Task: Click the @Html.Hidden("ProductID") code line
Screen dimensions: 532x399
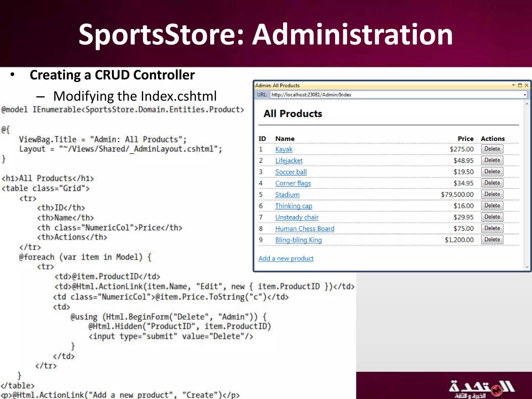Action: coord(180,327)
